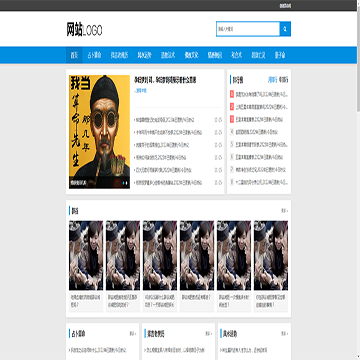Click the 网站LOGO site logo
The width and height of the screenshot is (360, 360).
click(x=84, y=30)
